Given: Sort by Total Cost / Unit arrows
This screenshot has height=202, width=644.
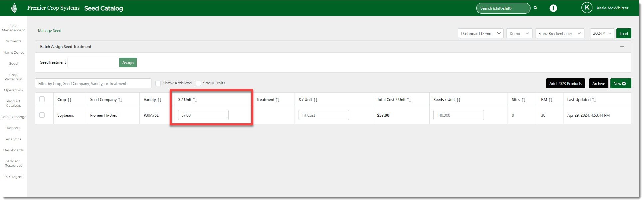Looking at the screenshot, I should pyautogui.click(x=409, y=100).
